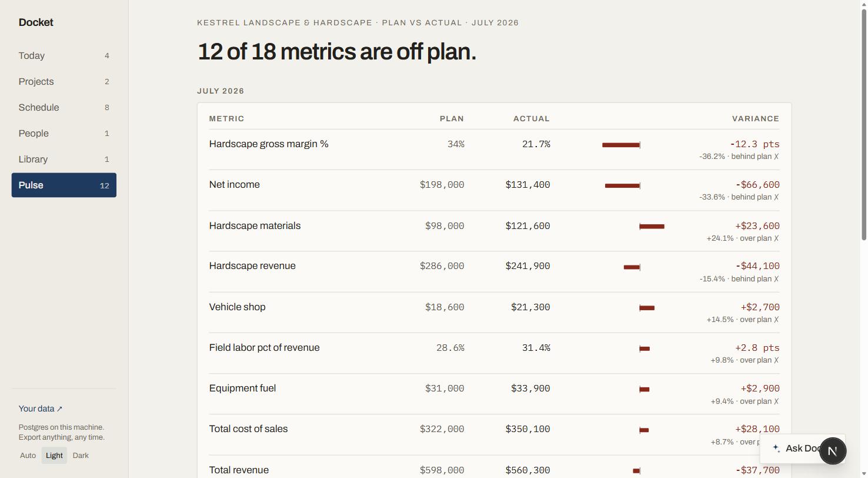Click the Total revenue metric name

239,470
